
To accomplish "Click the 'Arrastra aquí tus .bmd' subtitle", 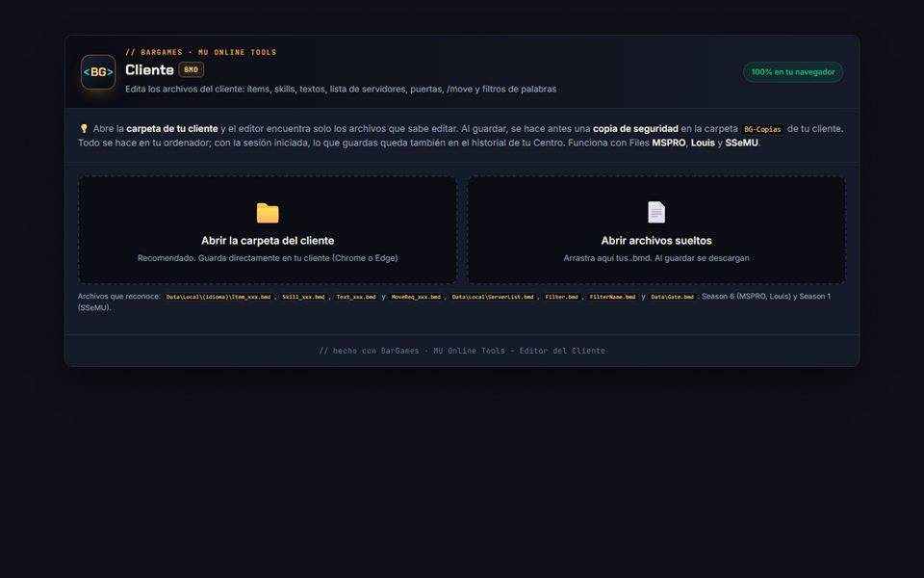I will coord(656,258).
